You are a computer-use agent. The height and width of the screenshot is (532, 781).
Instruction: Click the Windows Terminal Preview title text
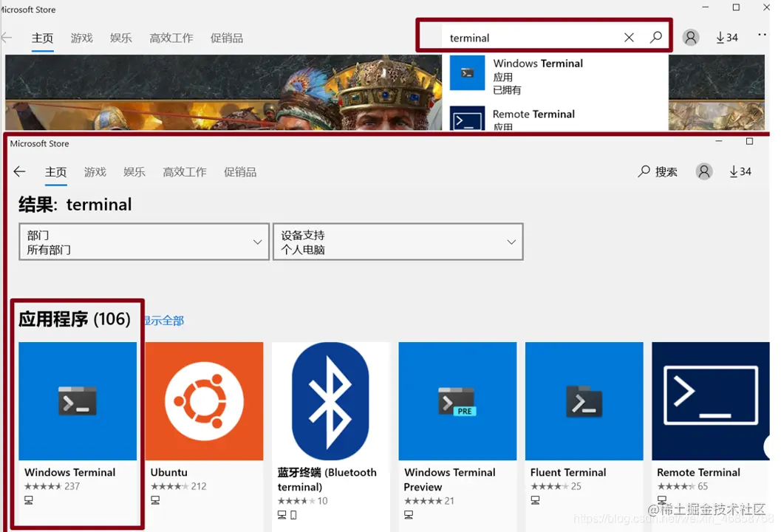(x=449, y=480)
